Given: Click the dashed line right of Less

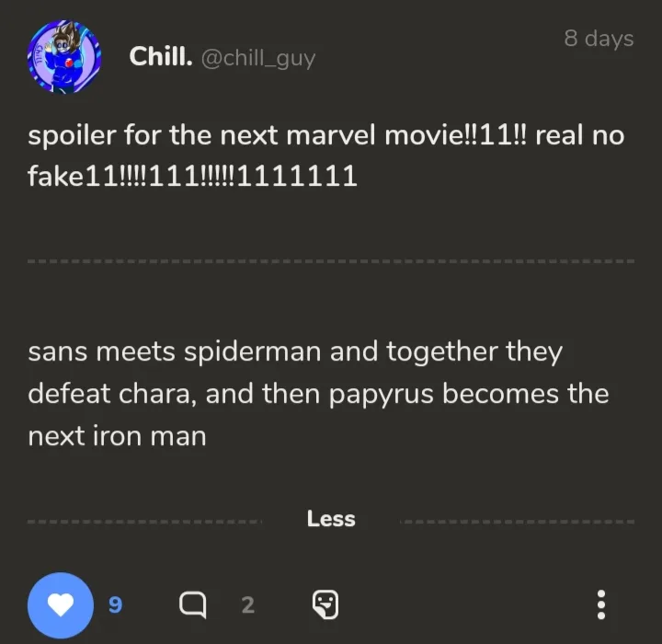Looking at the screenshot, I should 517,522.
